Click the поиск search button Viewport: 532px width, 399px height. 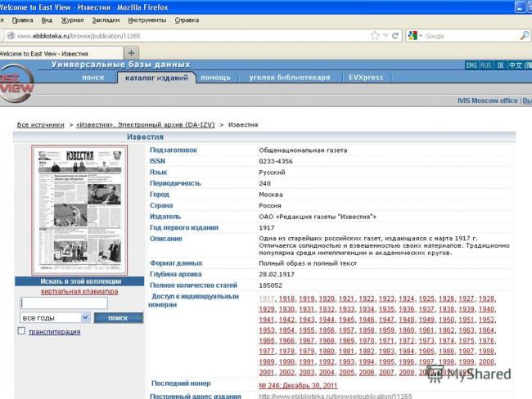pos(119,318)
